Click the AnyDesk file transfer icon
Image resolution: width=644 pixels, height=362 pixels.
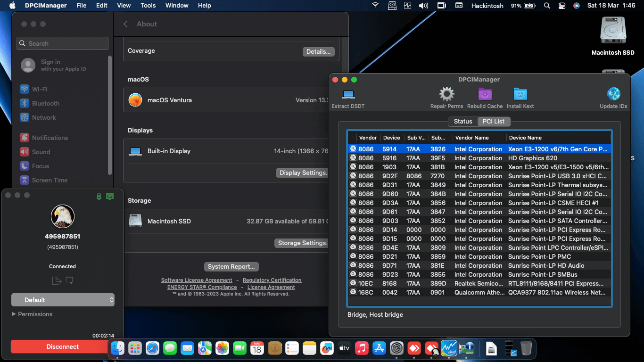coord(57,281)
